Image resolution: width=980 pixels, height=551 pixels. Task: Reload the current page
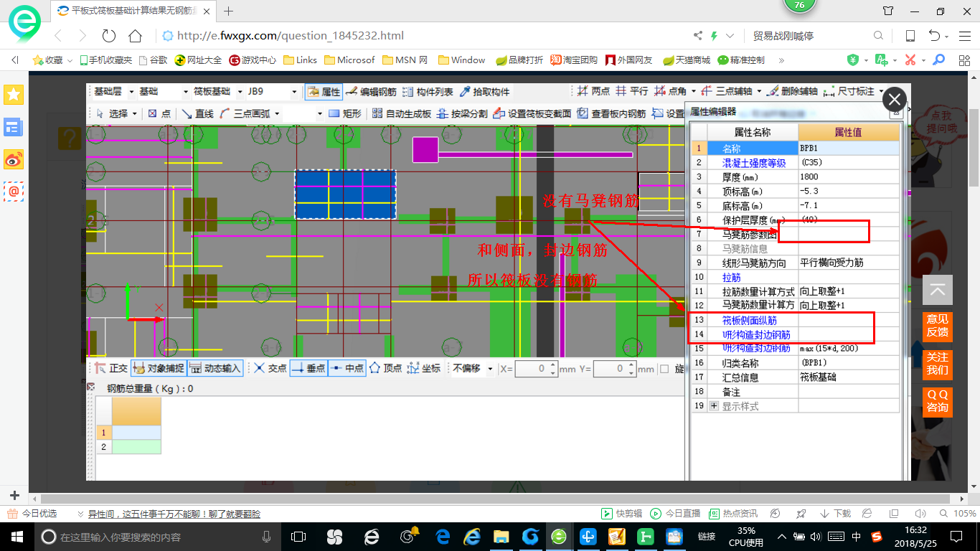click(109, 36)
